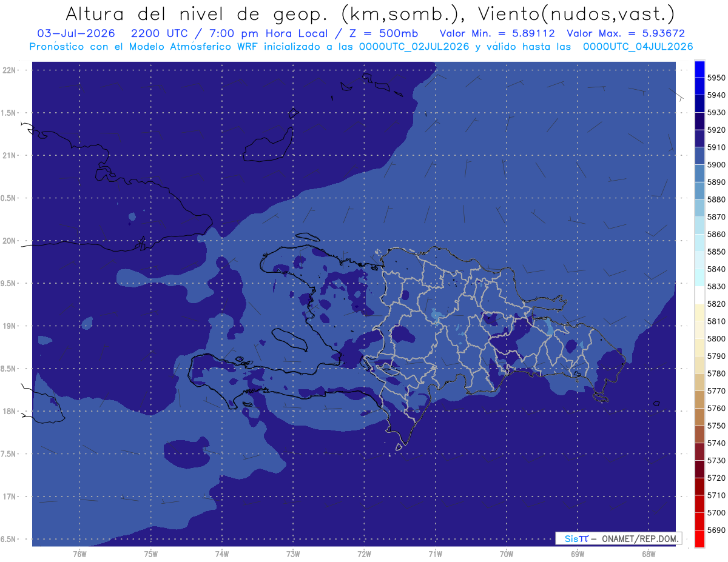
Task: Click the 18N latitude label
Action: click(x=10, y=411)
